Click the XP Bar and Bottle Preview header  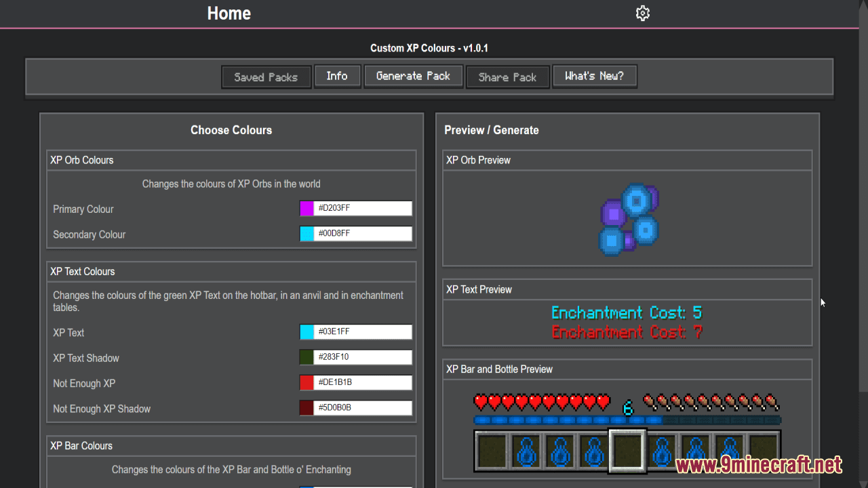point(627,369)
